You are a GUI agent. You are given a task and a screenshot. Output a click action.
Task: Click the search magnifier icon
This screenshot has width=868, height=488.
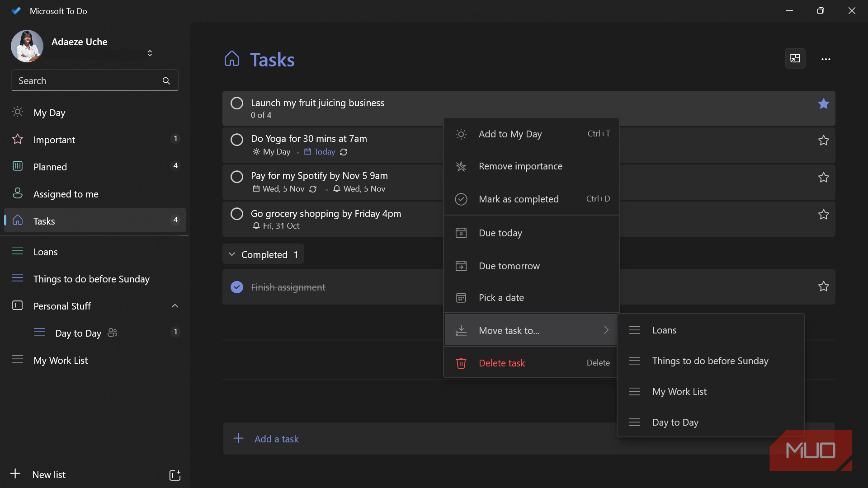point(166,81)
